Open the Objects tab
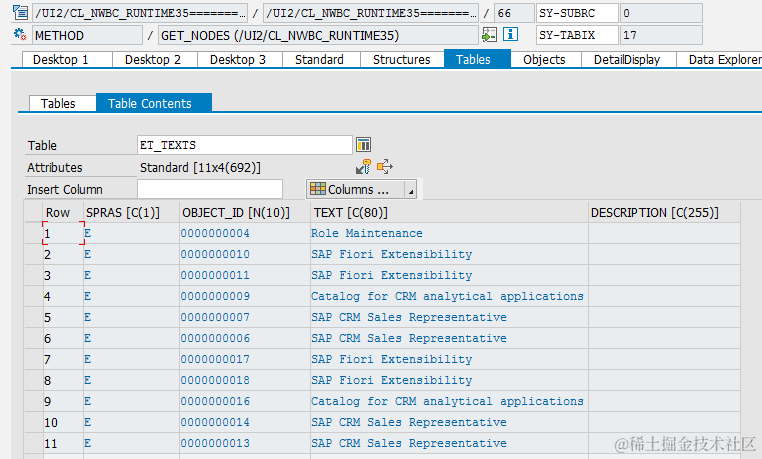This screenshot has height=459, width=762. point(544,60)
